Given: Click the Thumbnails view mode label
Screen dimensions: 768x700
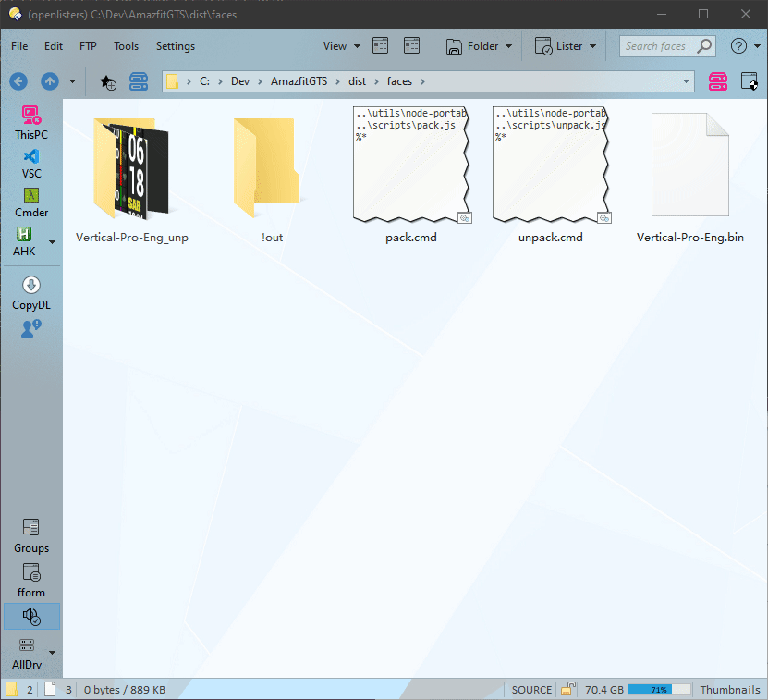Looking at the screenshot, I should [x=730, y=690].
